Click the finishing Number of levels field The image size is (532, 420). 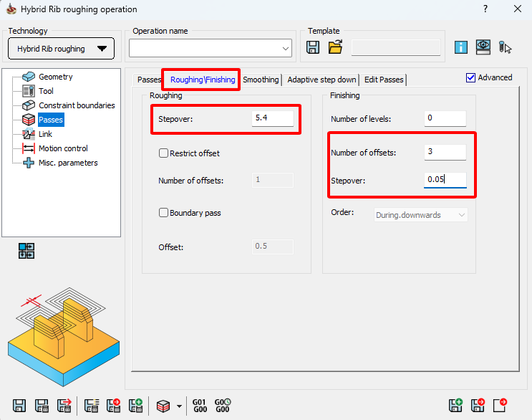click(x=445, y=118)
